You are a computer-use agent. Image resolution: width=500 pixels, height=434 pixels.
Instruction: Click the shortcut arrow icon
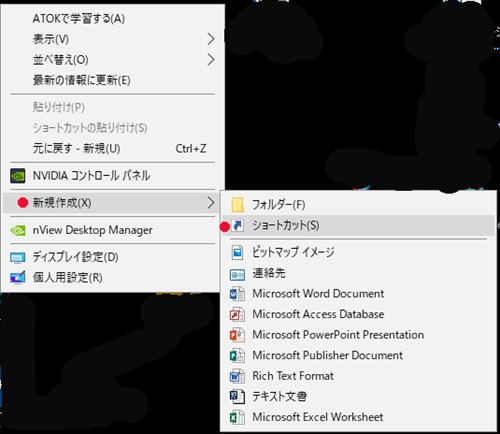238,226
